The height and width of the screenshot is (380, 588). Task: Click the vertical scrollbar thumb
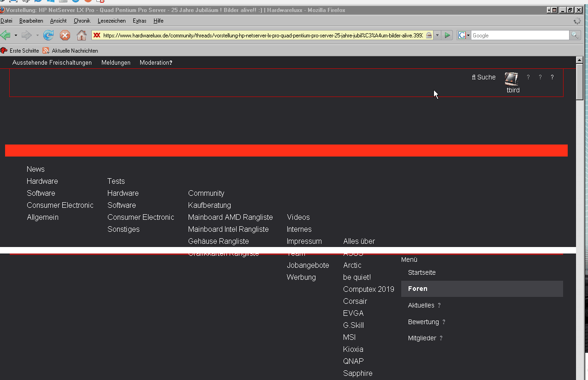580,82
